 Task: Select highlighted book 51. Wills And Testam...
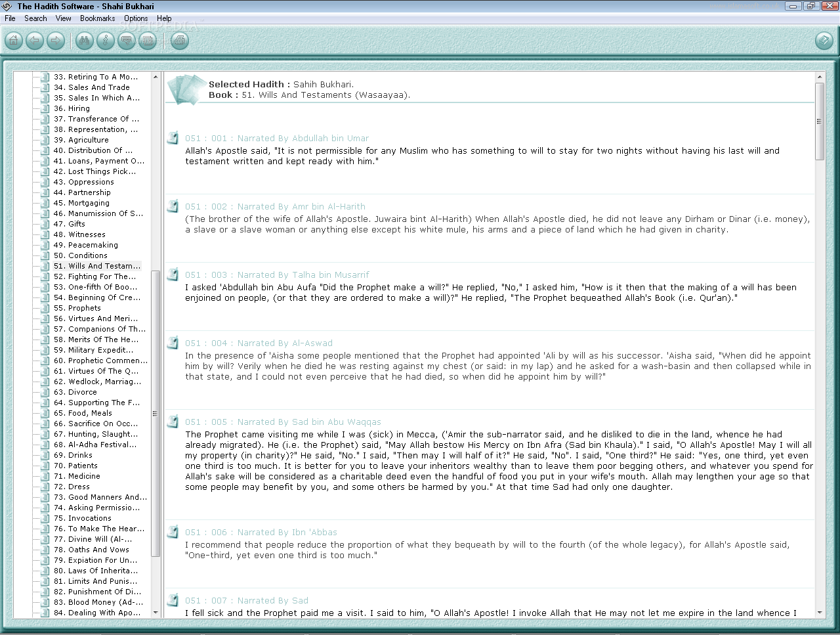pyautogui.click(x=97, y=266)
